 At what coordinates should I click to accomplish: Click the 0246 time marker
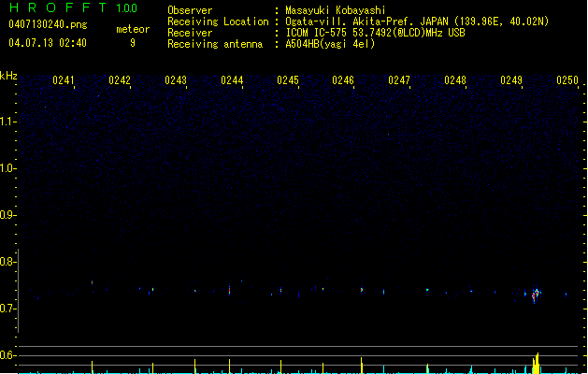pyautogui.click(x=343, y=80)
